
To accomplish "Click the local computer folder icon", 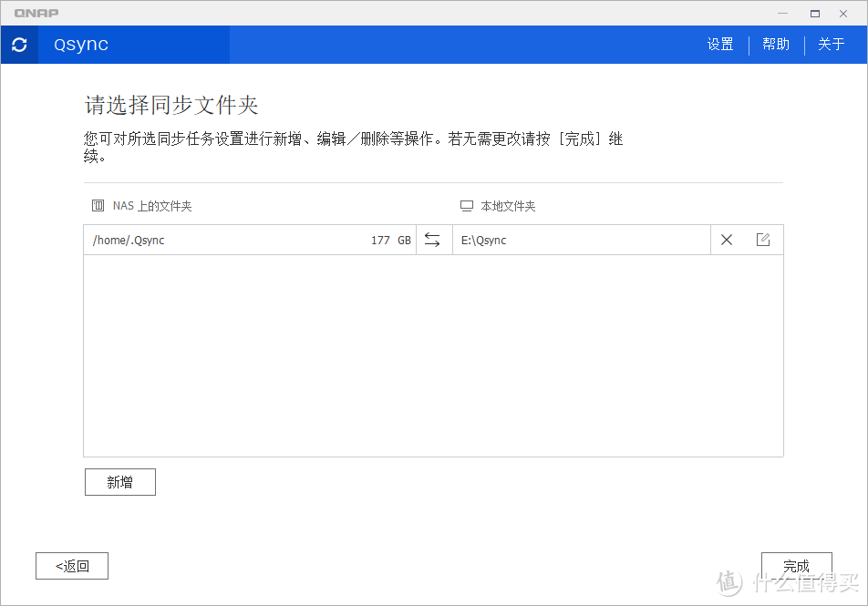I will [x=467, y=205].
